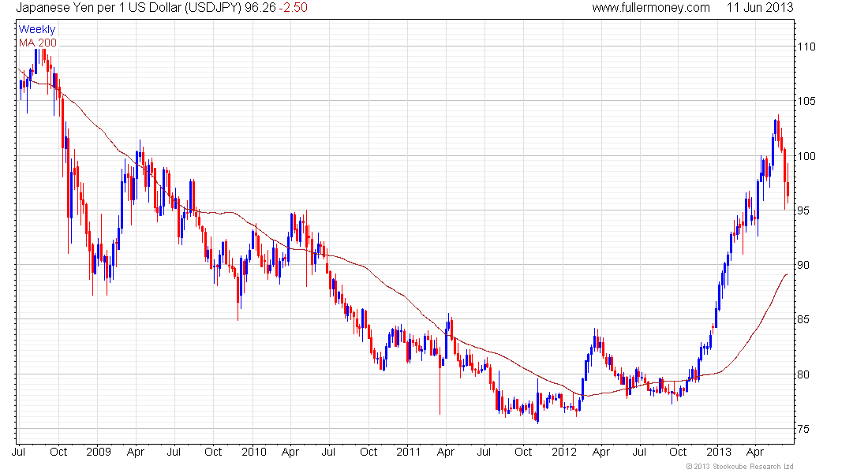Click the Apr label just after 2013
868x473 pixels.
tap(755, 453)
